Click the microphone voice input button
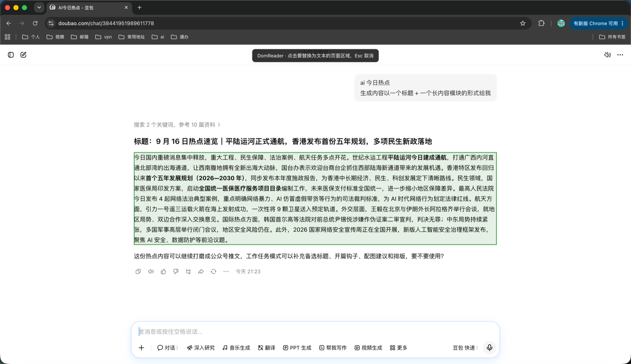631x364 pixels. tap(489, 348)
